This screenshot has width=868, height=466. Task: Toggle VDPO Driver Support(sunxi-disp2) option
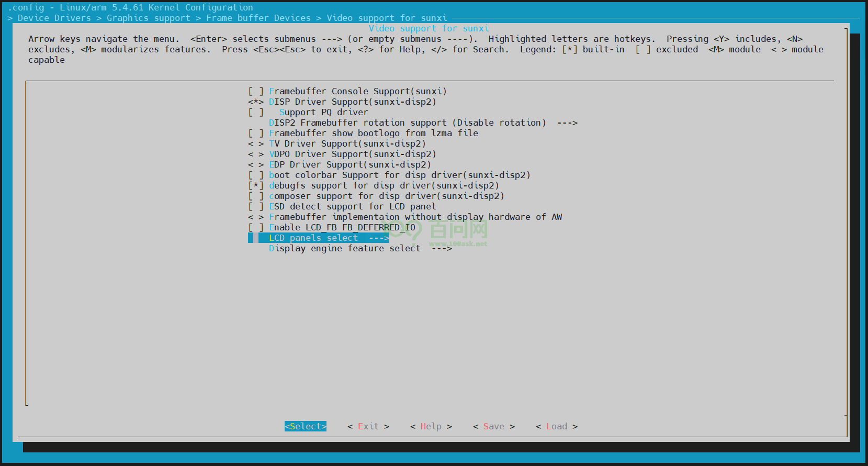click(352, 154)
